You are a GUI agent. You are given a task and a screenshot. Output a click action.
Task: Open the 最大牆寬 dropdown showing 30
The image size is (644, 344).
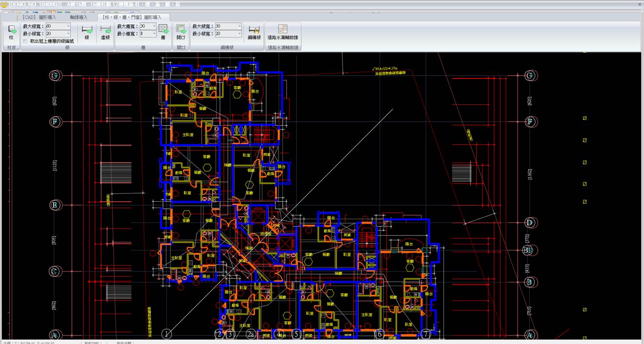click(x=154, y=26)
